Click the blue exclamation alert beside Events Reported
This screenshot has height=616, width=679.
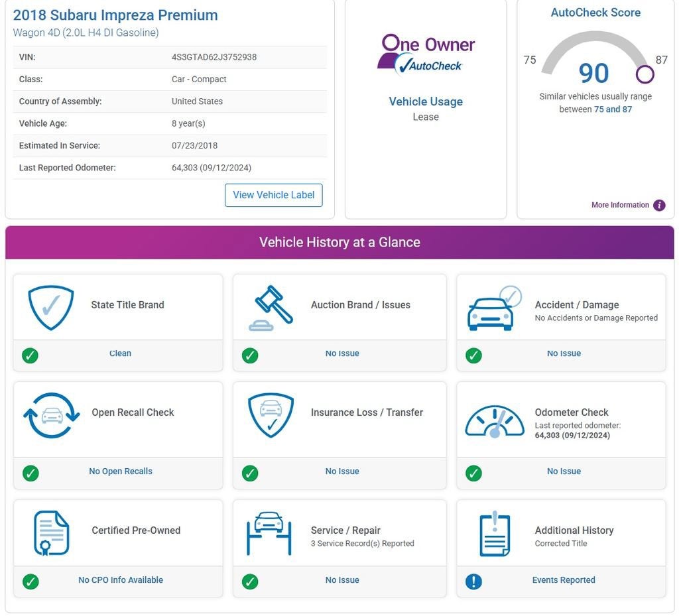point(473,582)
